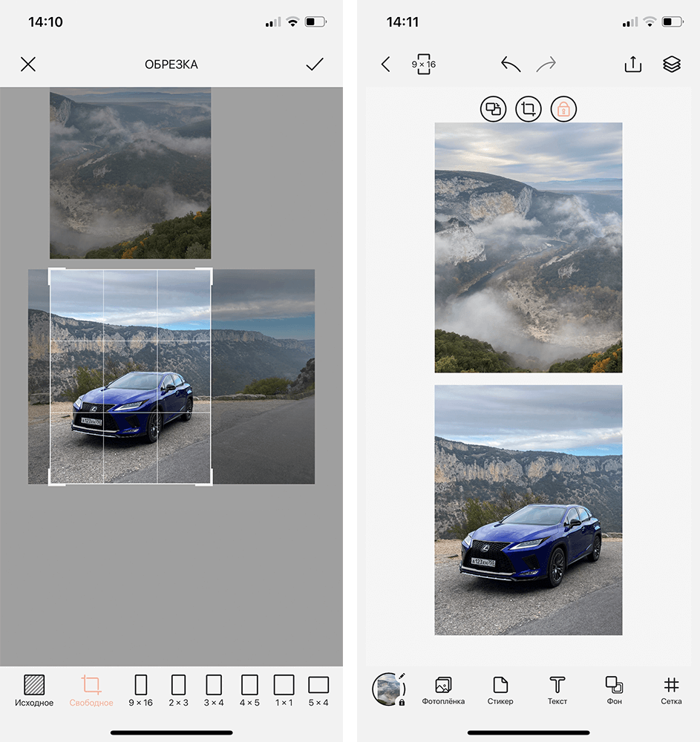Select the Свободное free crop option
This screenshot has width=700, height=742.
coord(91,689)
